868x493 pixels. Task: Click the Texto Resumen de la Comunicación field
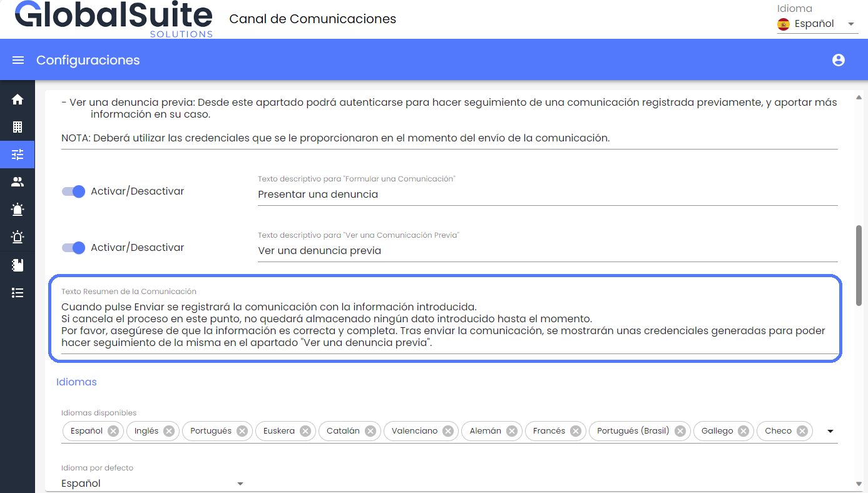[444, 324]
